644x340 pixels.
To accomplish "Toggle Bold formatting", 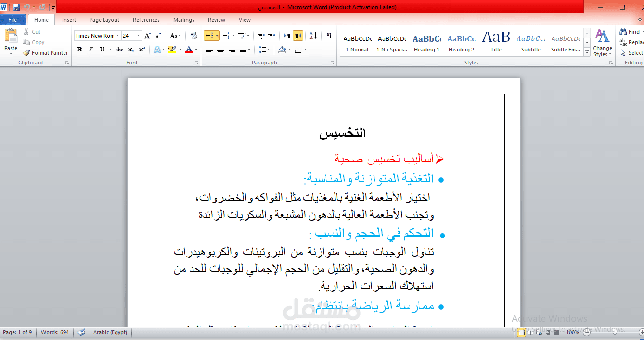I will [x=79, y=49].
